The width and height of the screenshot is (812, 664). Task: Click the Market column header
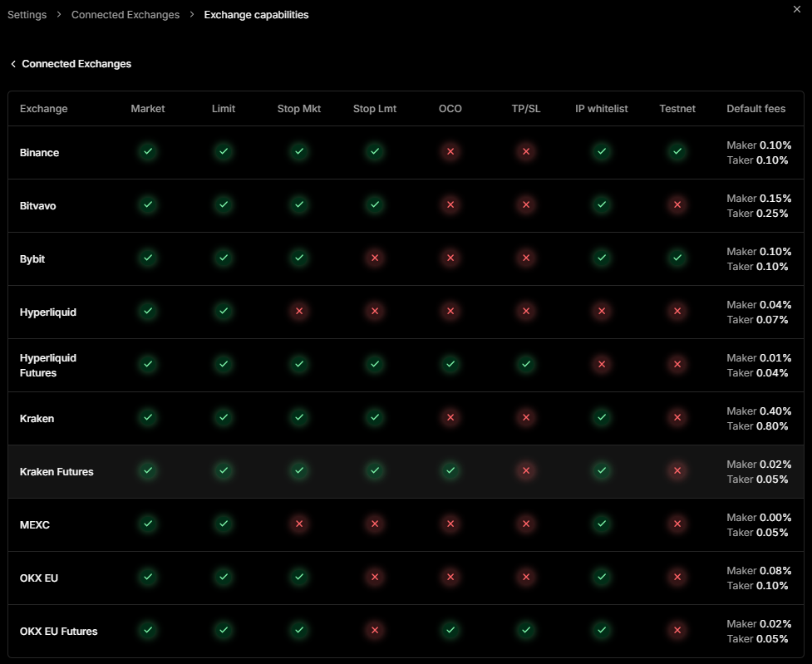click(148, 109)
